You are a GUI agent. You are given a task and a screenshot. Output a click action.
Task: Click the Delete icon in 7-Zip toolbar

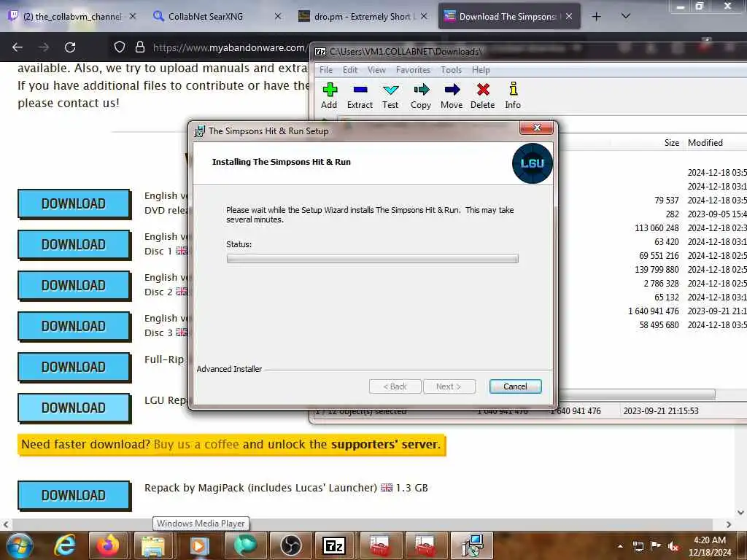483,96
